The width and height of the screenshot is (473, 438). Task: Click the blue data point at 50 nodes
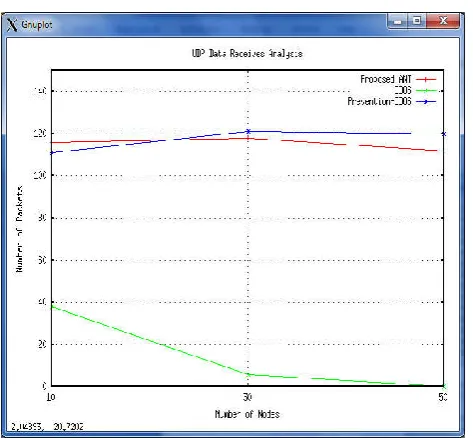coord(443,134)
